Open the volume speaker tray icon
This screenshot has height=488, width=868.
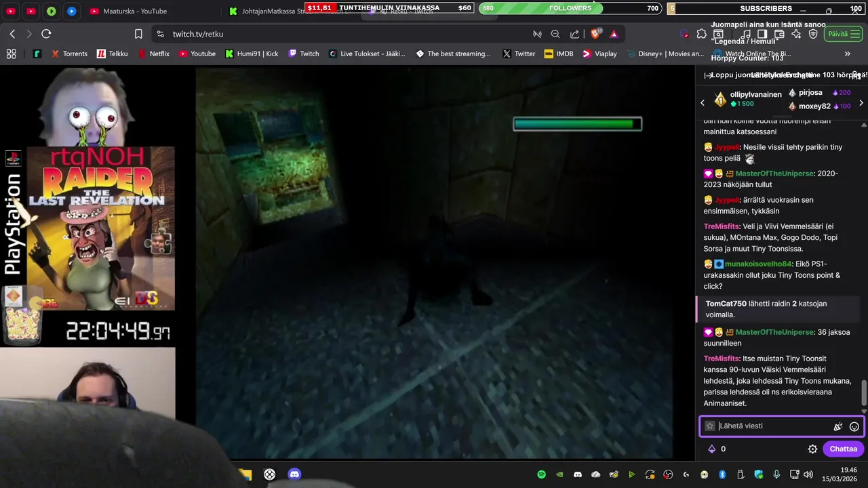pyautogui.click(x=808, y=474)
